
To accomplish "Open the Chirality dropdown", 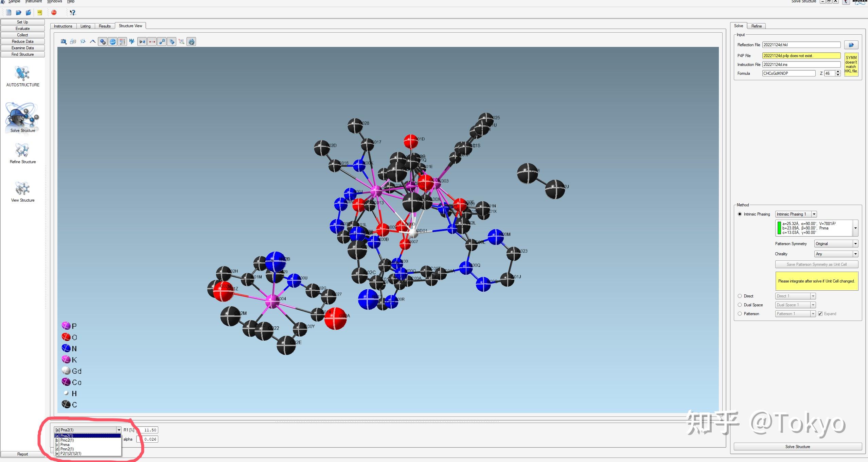I will point(836,254).
